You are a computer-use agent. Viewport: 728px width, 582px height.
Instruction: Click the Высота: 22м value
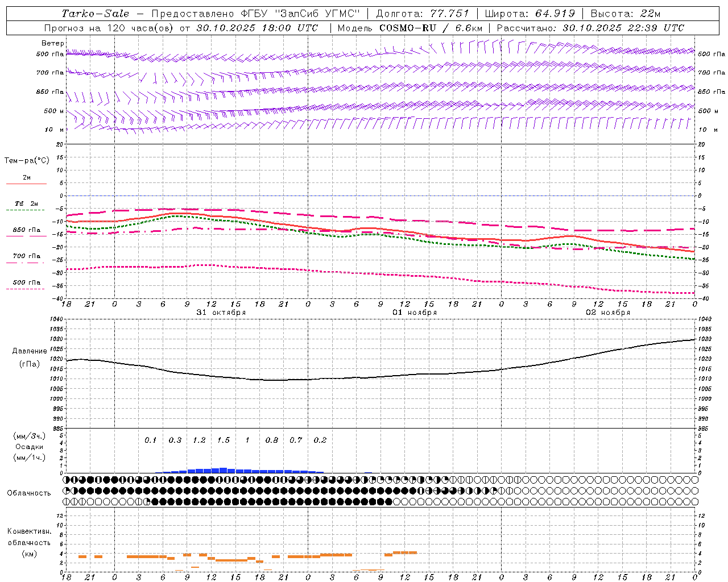[x=626, y=14]
